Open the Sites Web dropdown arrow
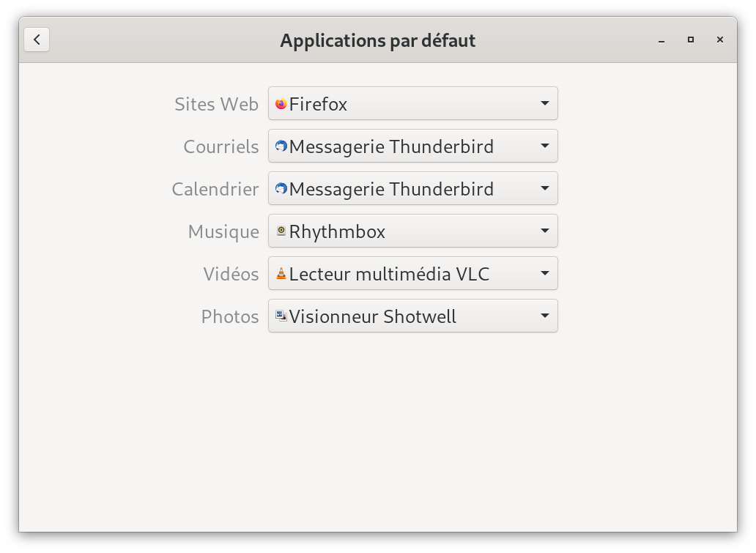 [x=544, y=103]
